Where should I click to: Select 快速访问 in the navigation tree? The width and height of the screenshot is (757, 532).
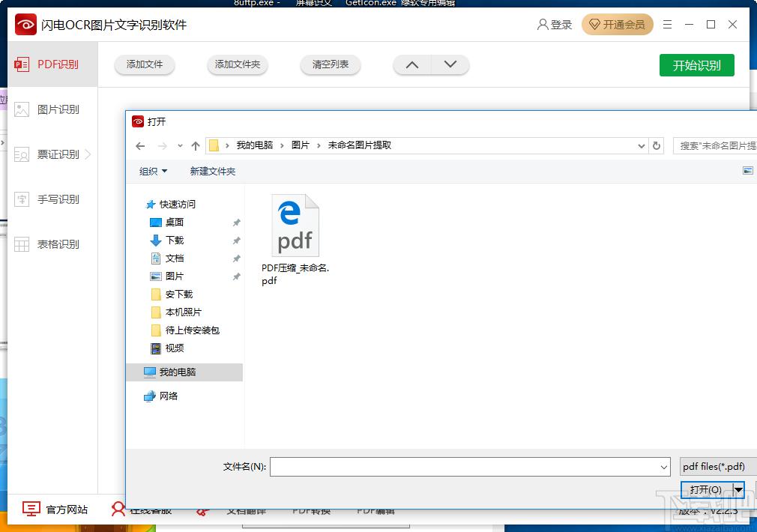pos(171,205)
